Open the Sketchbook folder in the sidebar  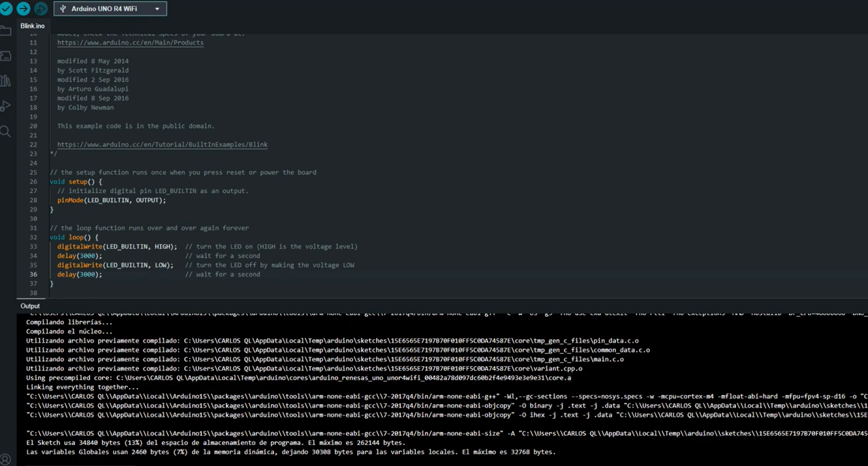click(x=6, y=31)
